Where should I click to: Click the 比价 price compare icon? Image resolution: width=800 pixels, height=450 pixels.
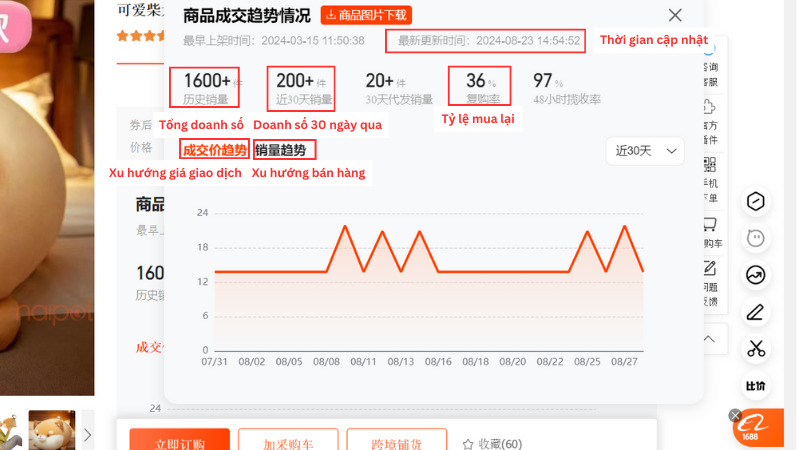[756, 386]
